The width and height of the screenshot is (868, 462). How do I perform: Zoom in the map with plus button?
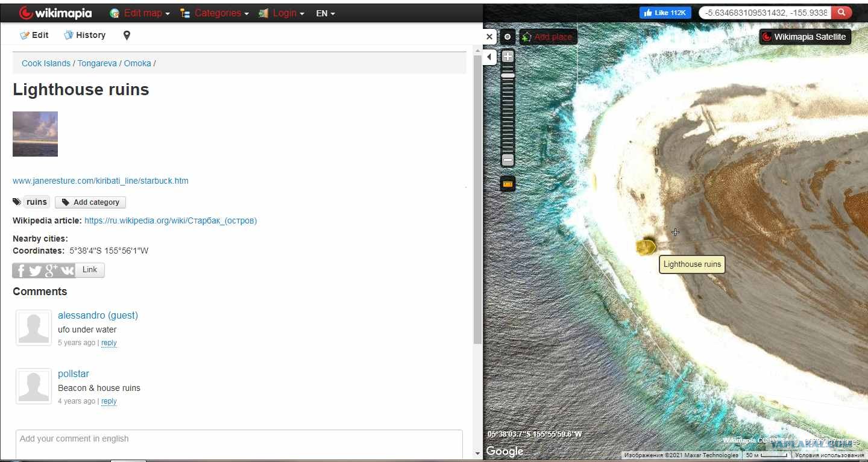coord(508,57)
